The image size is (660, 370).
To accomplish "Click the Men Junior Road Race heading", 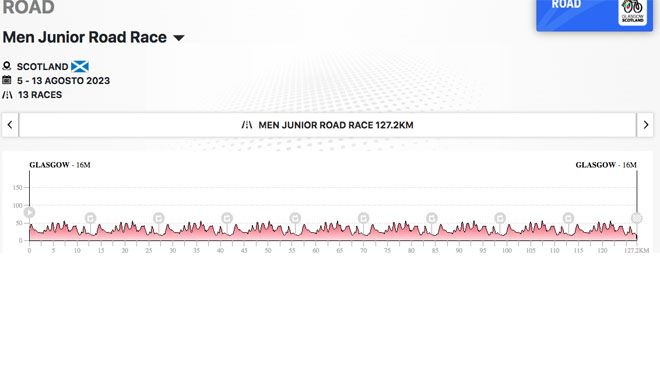I will (85, 37).
